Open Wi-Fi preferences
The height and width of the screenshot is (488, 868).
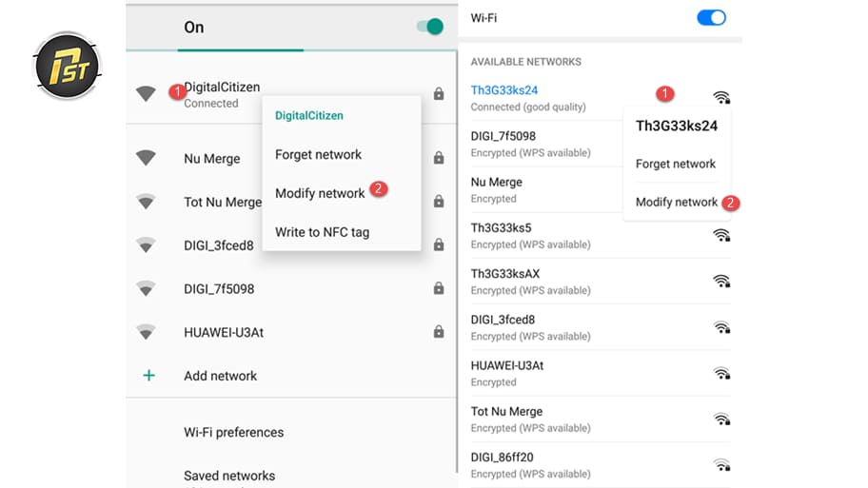tap(233, 432)
